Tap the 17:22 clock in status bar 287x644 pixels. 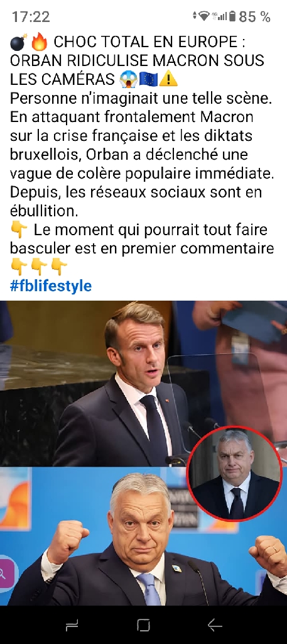[x=31, y=17]
